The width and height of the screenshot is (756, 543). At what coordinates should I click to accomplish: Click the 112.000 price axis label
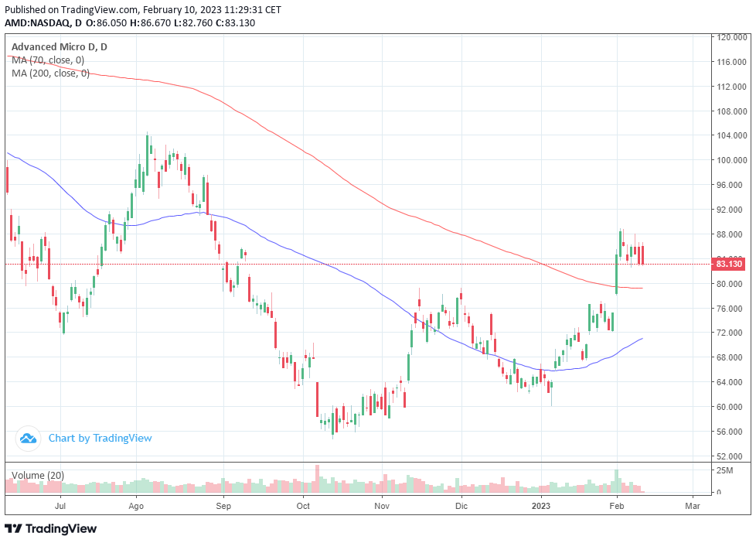coord(732,87)
